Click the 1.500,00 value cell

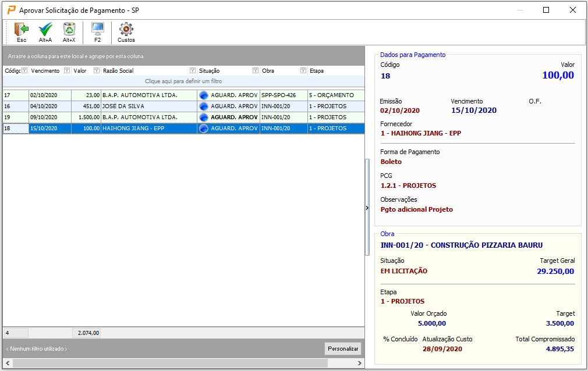click(x=86, y=117)
